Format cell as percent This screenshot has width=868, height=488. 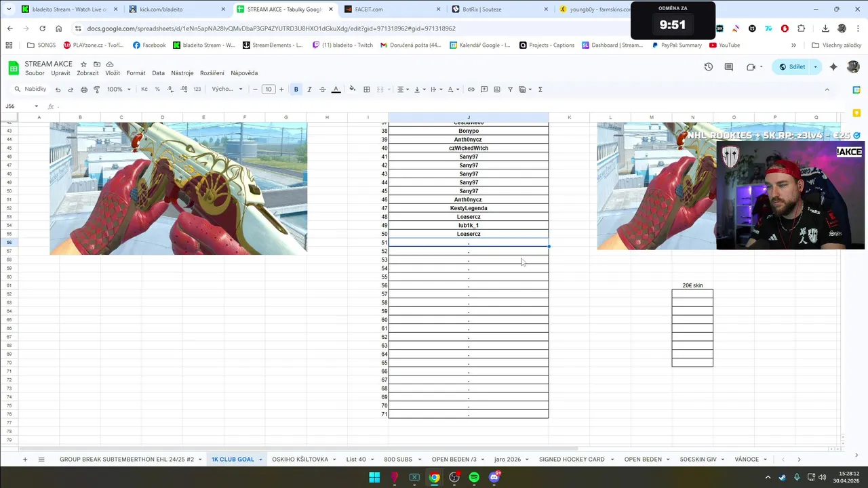pos(157,89)
